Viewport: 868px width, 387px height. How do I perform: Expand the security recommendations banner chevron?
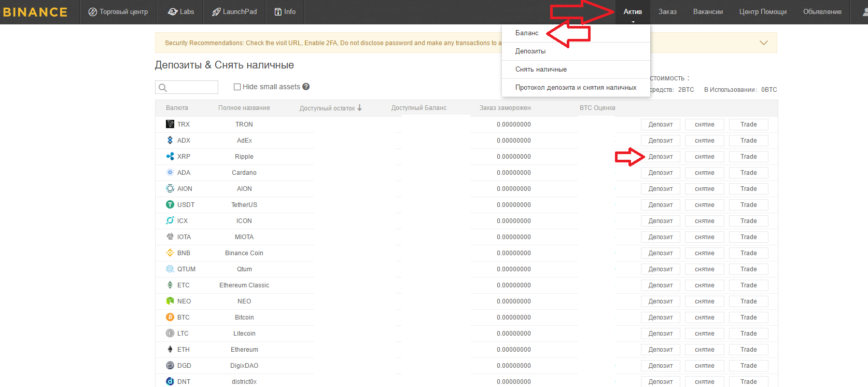[764, 43]
